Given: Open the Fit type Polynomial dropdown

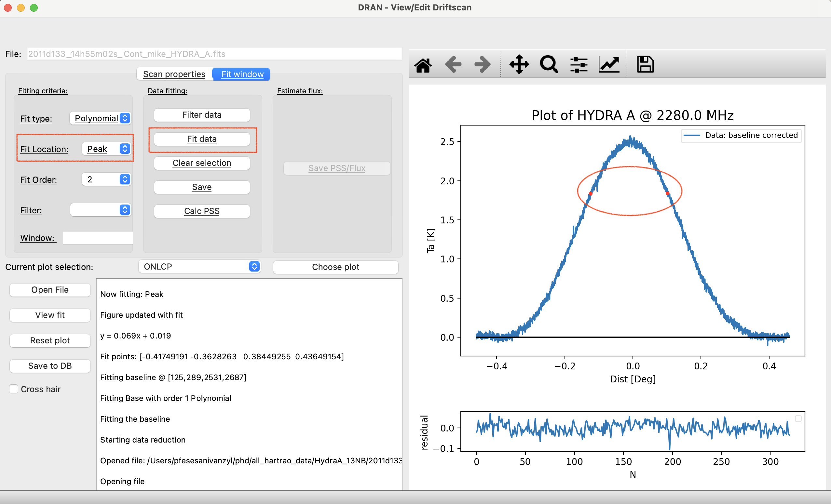Looking at the screenshot, I should 100,118.
